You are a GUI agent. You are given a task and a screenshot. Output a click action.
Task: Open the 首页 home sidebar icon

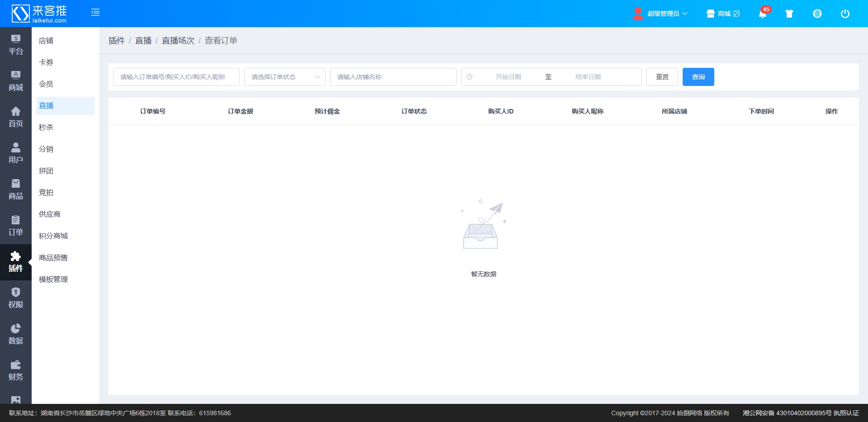point(16,117)
